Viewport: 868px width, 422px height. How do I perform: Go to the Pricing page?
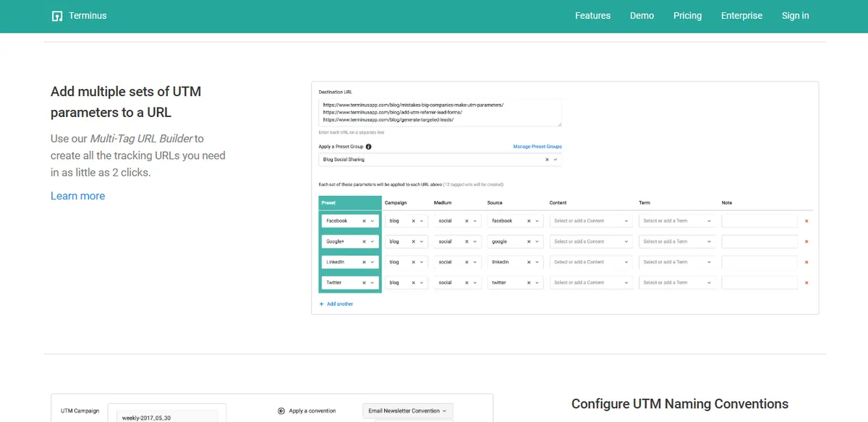(x=687, y=16)
